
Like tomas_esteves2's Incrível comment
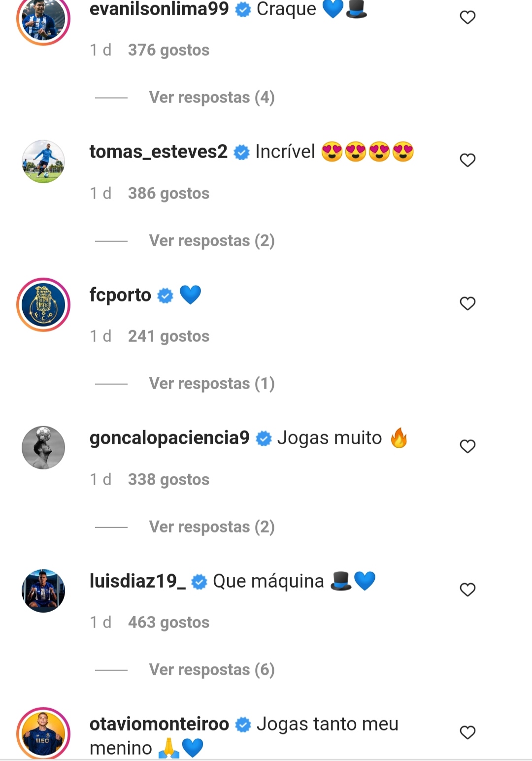[x=467, y=160]
